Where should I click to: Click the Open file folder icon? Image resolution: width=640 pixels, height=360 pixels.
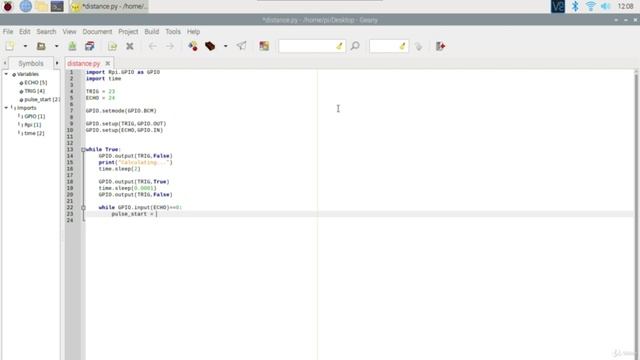(x=41, y=46)
